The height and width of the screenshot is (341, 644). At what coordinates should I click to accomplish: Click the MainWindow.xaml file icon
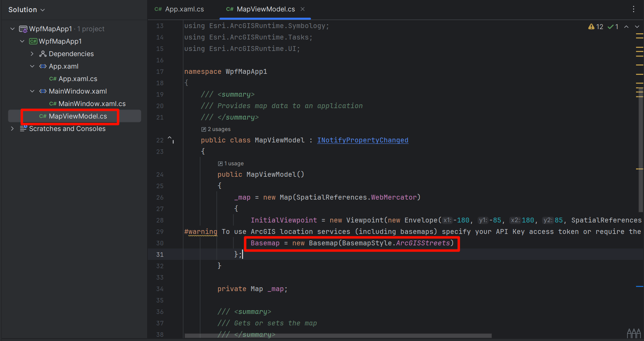click(43, 91)
